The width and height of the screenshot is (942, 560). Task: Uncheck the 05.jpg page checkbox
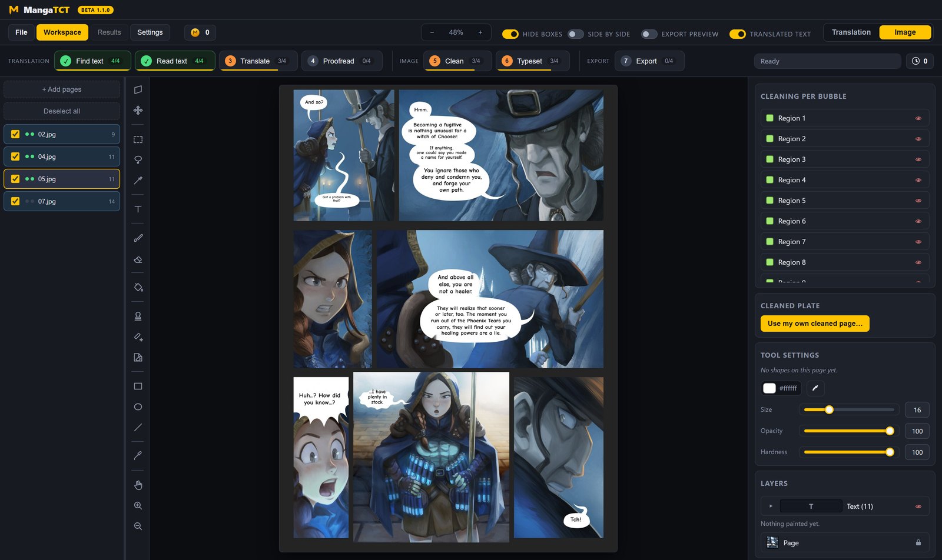(15, 179)
